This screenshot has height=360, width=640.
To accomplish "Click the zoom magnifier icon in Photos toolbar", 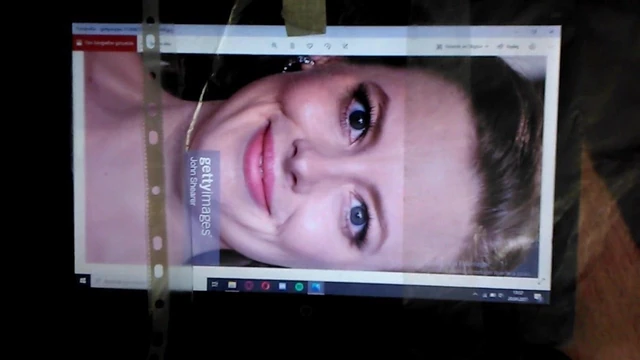I will 274,46.
